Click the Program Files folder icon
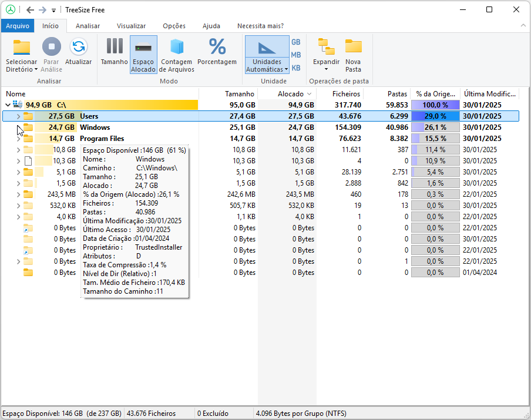Viewport: 531px width, 420px height. 28,139
